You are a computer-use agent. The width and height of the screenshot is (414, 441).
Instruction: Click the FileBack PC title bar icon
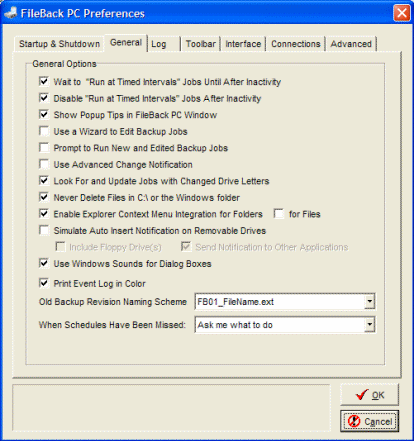[11, 13]
